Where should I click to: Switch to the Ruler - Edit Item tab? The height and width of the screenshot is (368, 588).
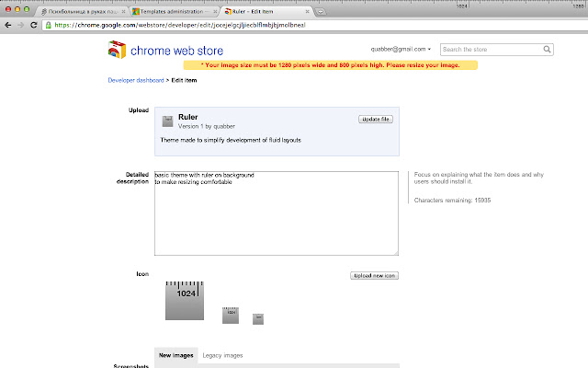pos(267,12)
